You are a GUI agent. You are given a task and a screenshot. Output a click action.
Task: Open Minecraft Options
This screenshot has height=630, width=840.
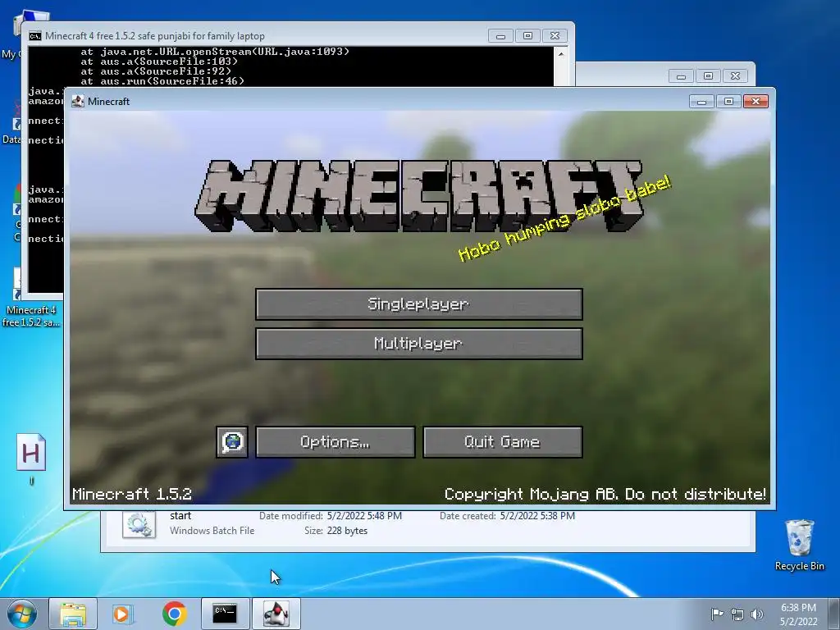tap(336, 442)
